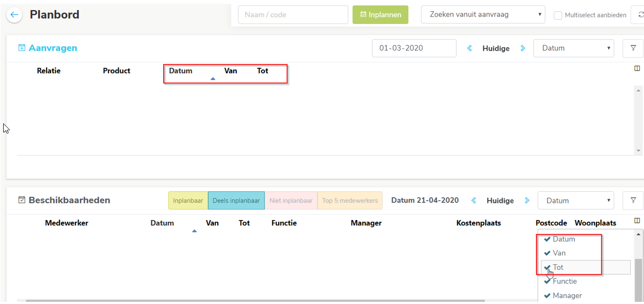
Task: Click the Beschikbaarheden Datum sort arrow
Action: (x=194, y=231)
